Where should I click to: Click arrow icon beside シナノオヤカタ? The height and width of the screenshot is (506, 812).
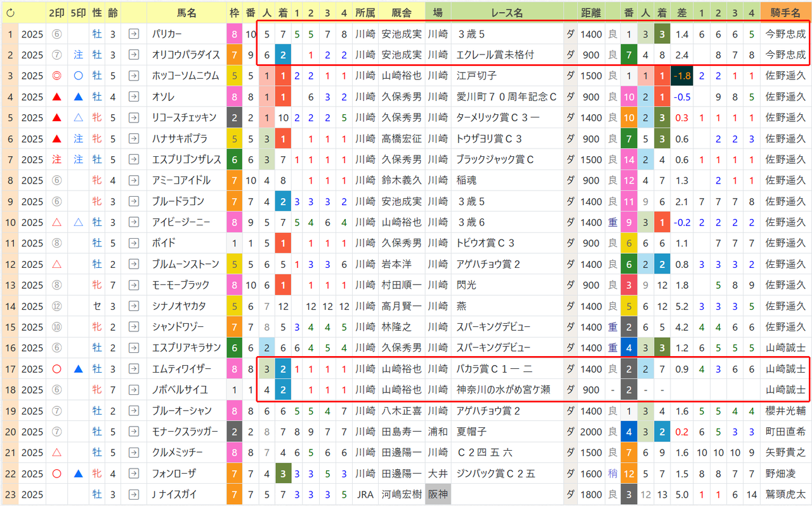tap(134, 306)
